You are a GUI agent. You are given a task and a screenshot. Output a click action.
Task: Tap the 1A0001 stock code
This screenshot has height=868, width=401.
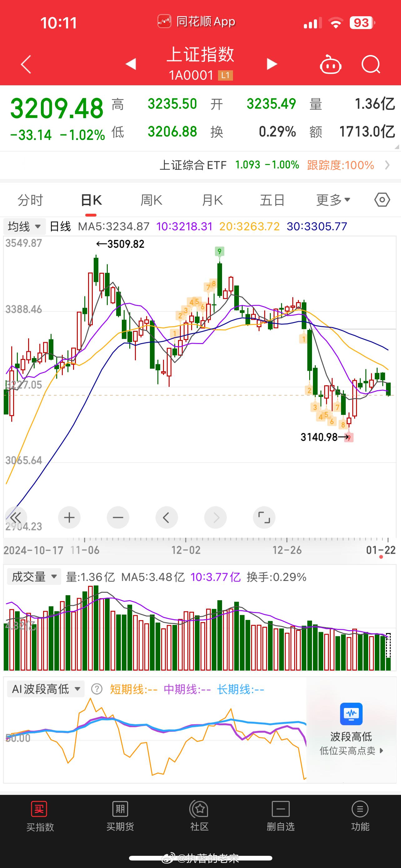click(191, 76)
